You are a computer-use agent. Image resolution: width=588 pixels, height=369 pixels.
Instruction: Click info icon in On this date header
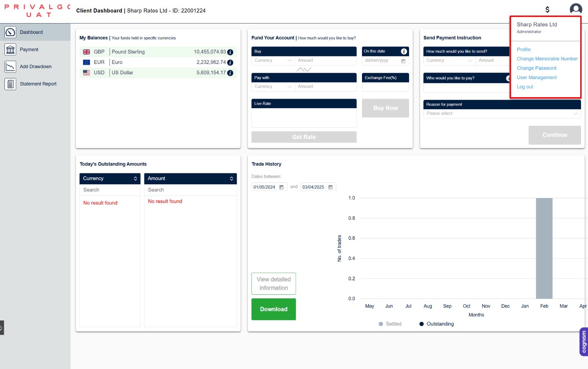(404, 52)
